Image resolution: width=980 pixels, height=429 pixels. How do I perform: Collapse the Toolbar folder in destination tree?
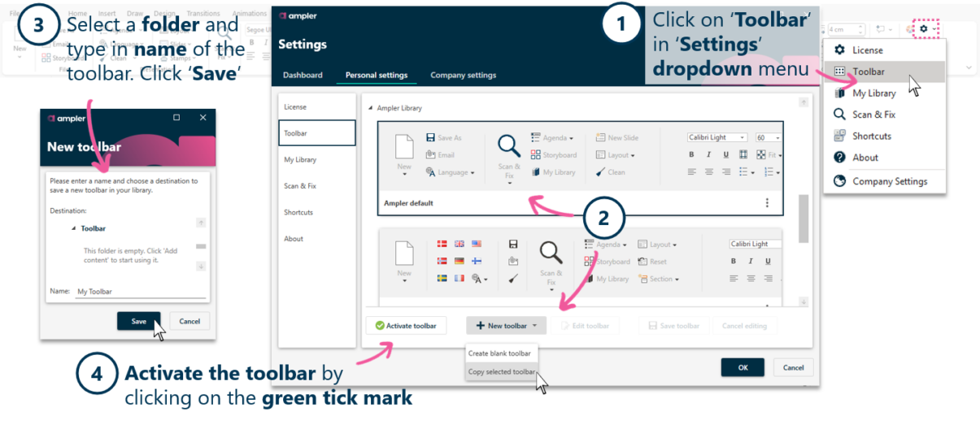[73, 229]
